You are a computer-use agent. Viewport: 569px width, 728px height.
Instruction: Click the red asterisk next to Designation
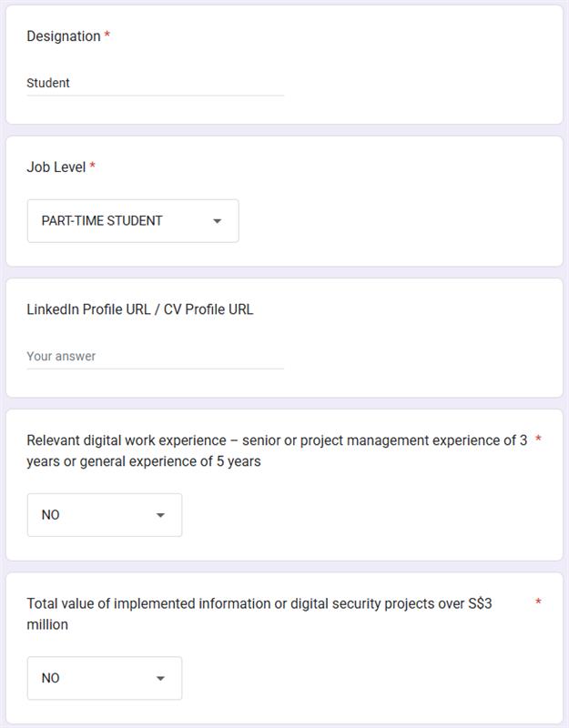pyautogui.click(x=107, y=36)
